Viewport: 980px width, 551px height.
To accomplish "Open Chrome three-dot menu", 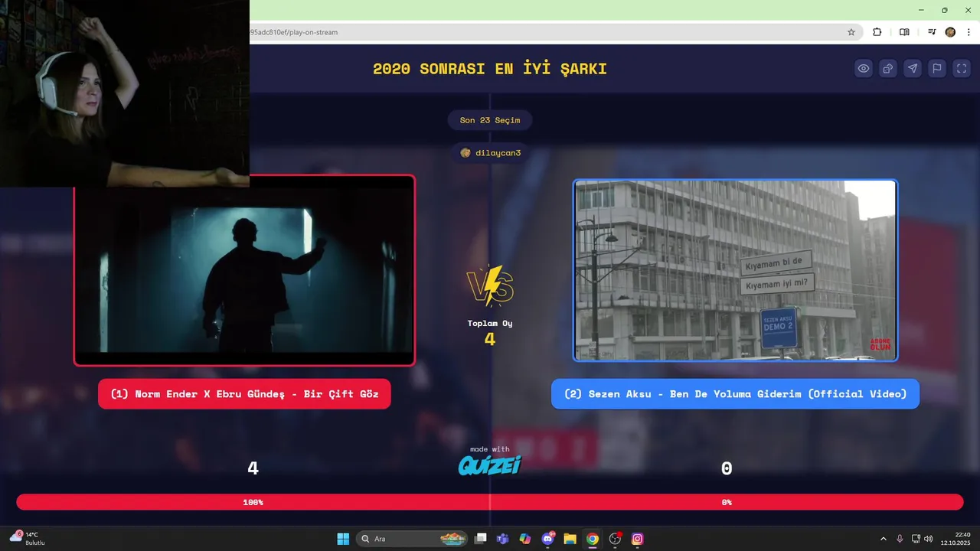I will click(969, 32).
